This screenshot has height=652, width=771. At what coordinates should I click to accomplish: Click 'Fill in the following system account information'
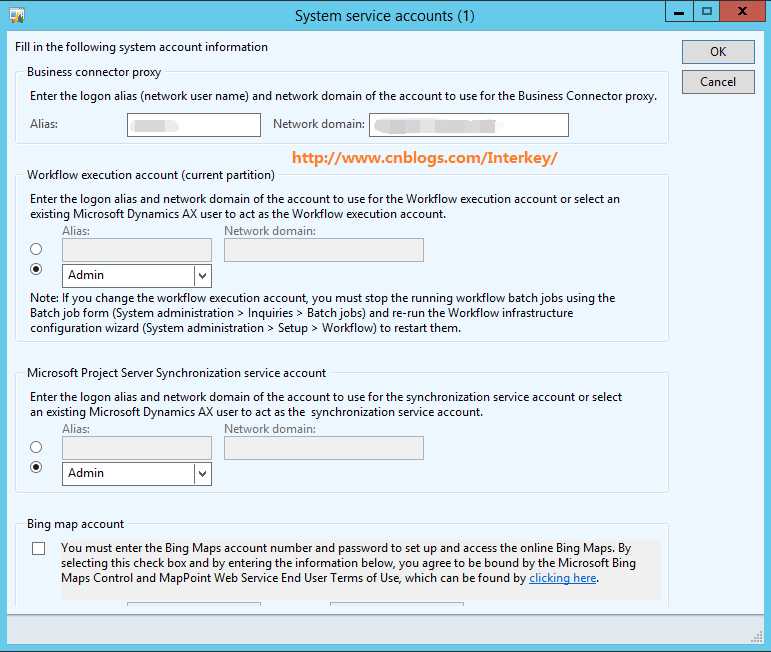pos(142,47)
